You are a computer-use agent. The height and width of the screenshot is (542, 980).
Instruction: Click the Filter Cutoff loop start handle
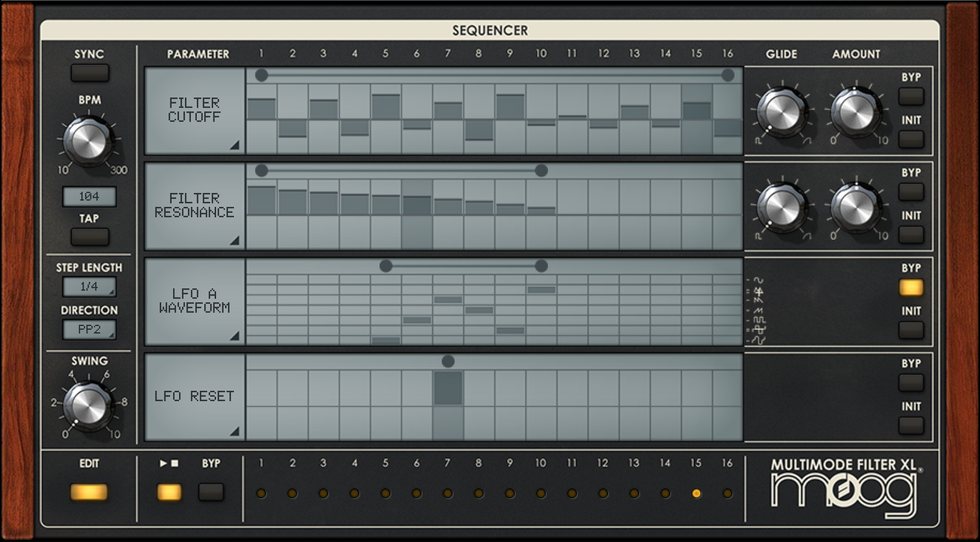262,76
